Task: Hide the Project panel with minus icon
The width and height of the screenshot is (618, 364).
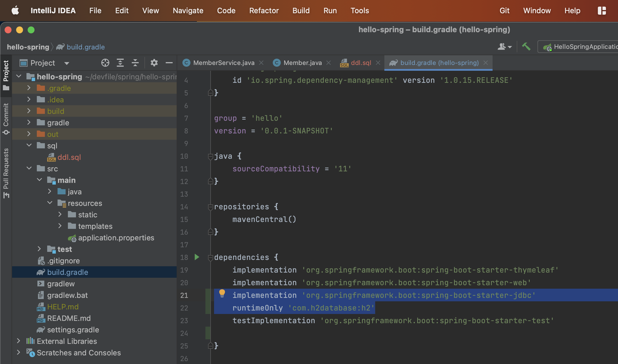Action: click(x=169, y=63)
